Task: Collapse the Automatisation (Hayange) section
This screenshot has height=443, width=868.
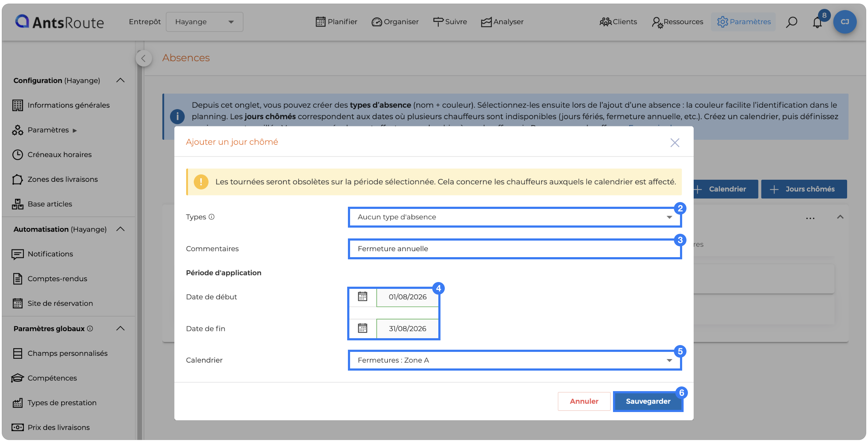Action: [x=120, y=229]
